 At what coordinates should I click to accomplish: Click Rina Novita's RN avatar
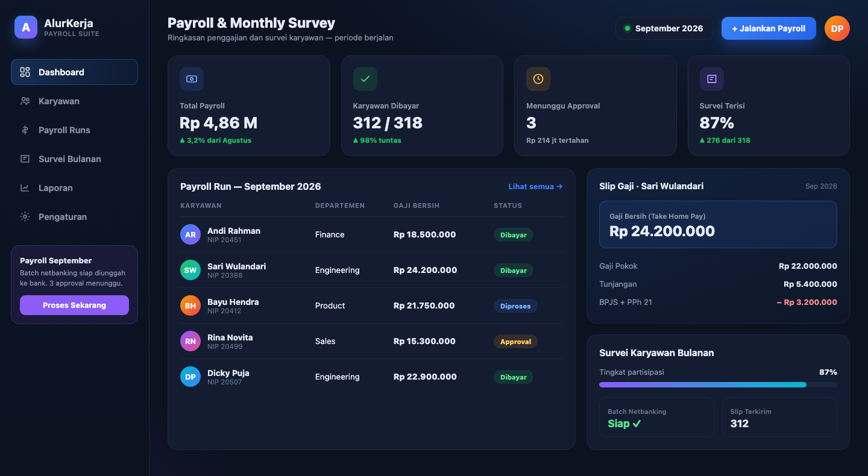point(190,342)
